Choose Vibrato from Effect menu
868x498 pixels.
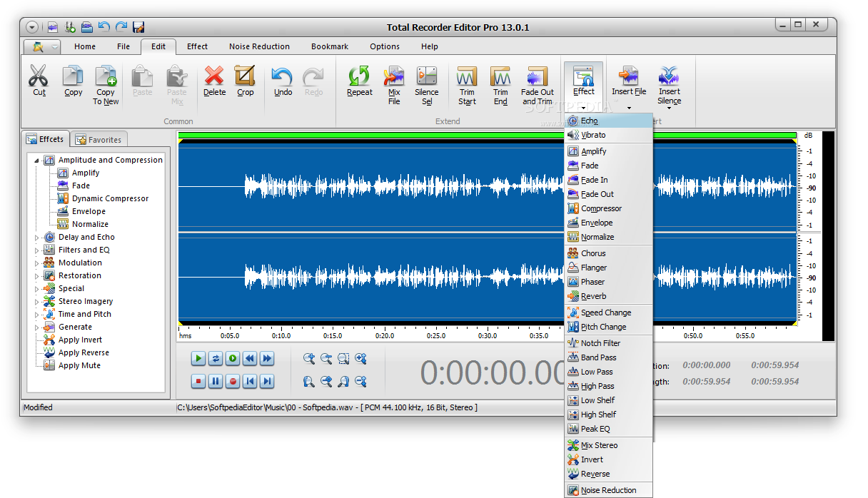608,135
